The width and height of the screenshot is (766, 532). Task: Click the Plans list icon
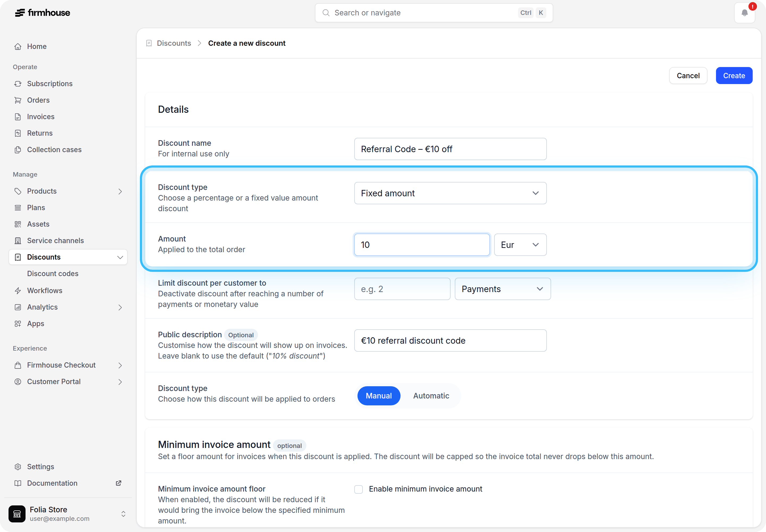coord(18,208)
